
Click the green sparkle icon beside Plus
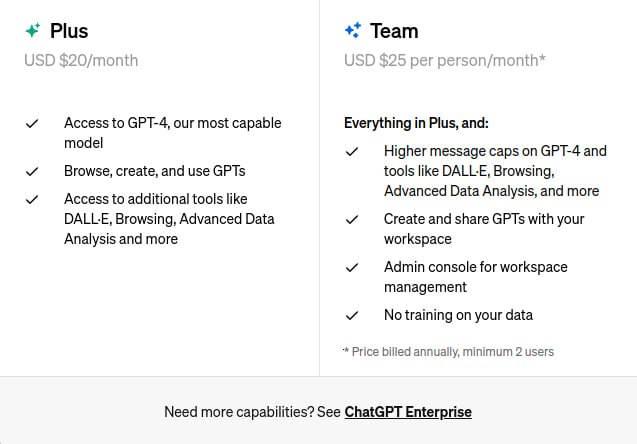[33, 31]
